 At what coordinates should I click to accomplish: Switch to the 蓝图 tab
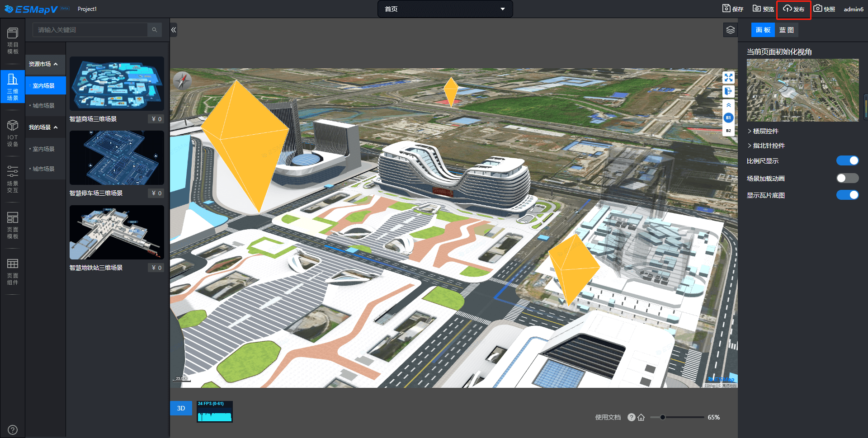[x=787, y=30]
